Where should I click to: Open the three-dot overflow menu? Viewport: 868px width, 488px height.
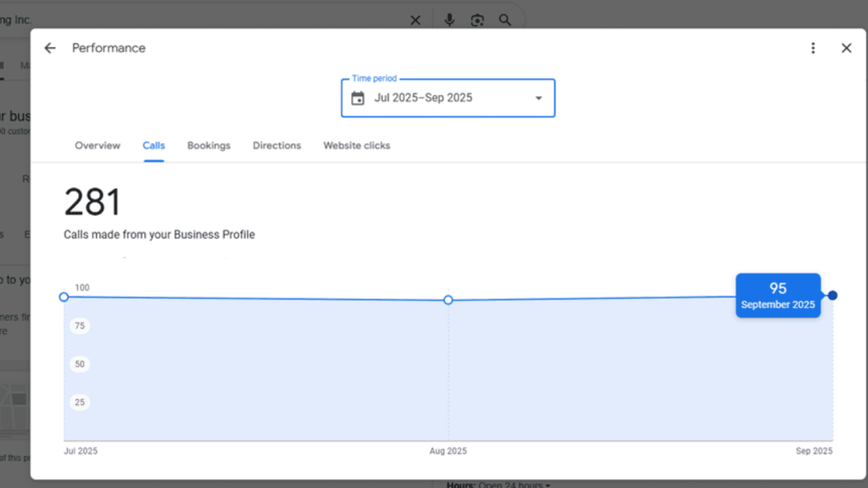click(x=813, y=47)
